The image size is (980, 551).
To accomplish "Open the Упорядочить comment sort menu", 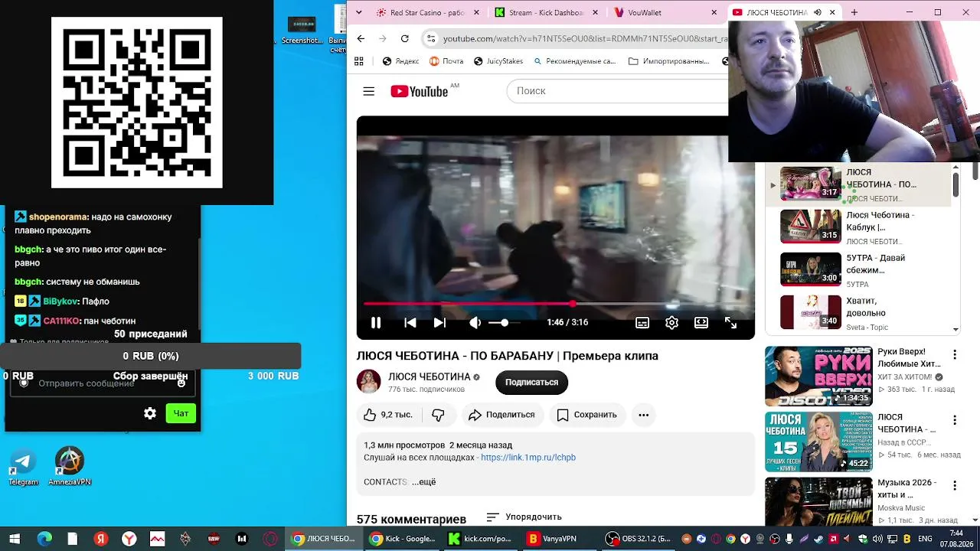I will click(524, 517).
